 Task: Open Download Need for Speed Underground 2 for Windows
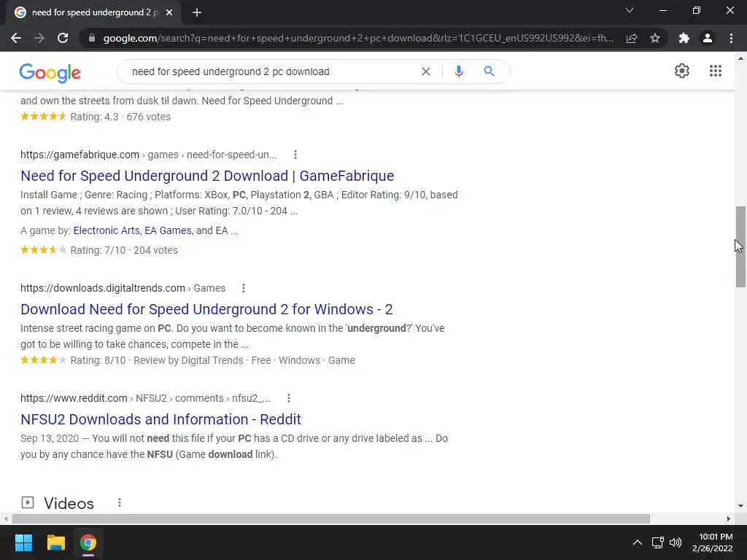pyautogui.click(x=206, y=309)
